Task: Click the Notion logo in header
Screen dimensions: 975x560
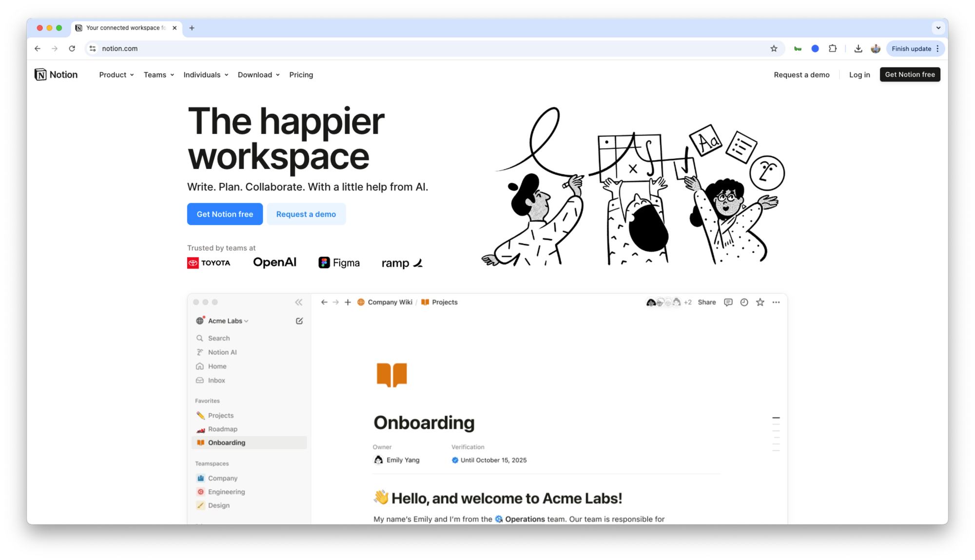Action: (x=56, y=75)
